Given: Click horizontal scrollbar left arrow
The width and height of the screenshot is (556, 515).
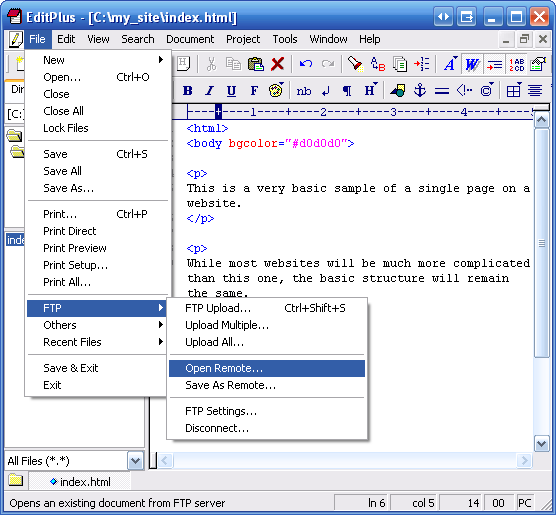Looking at the screenshot, I should (165, 461).
